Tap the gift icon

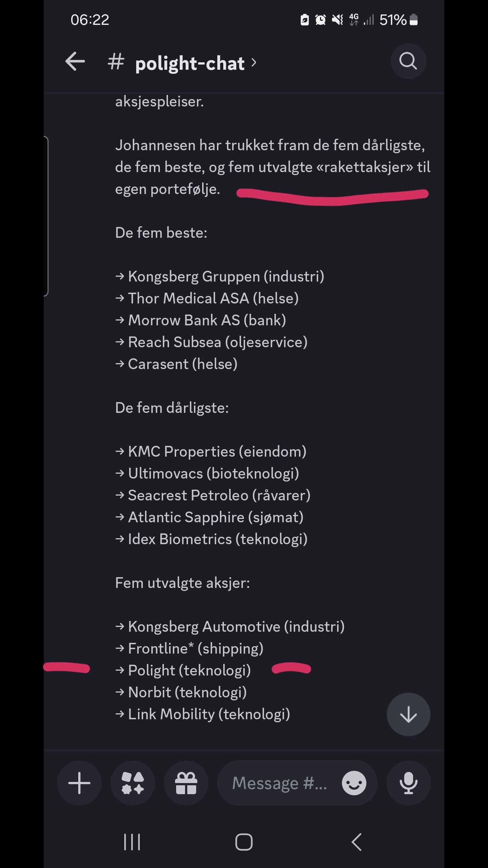tap(186, 783)
